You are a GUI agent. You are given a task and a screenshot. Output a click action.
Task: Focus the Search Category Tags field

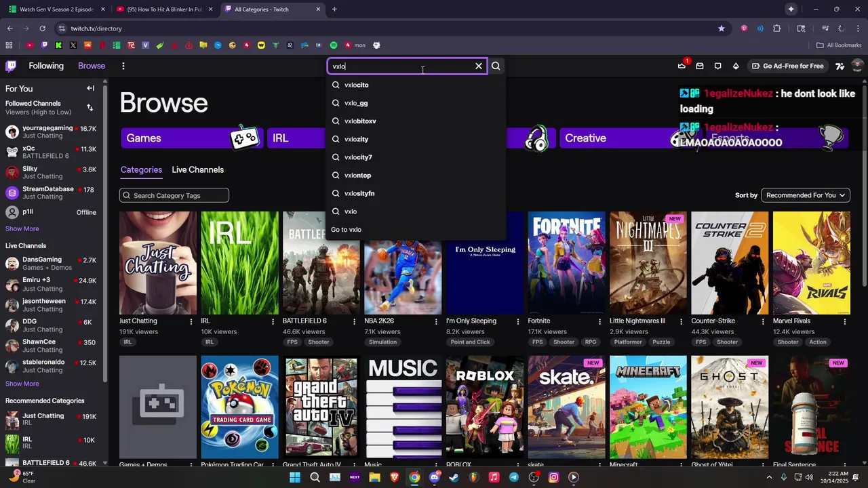(174, 195)
